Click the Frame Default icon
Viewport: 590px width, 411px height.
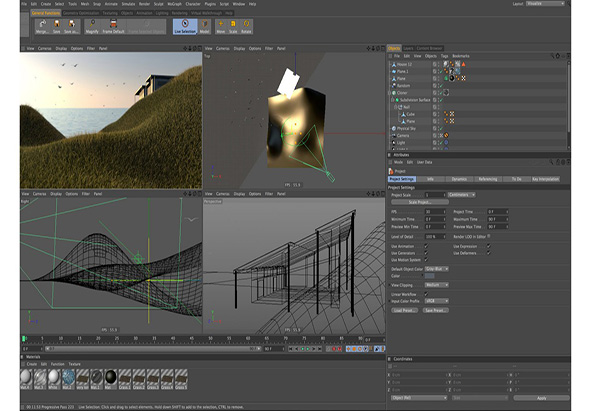click(x=113, y=26)
